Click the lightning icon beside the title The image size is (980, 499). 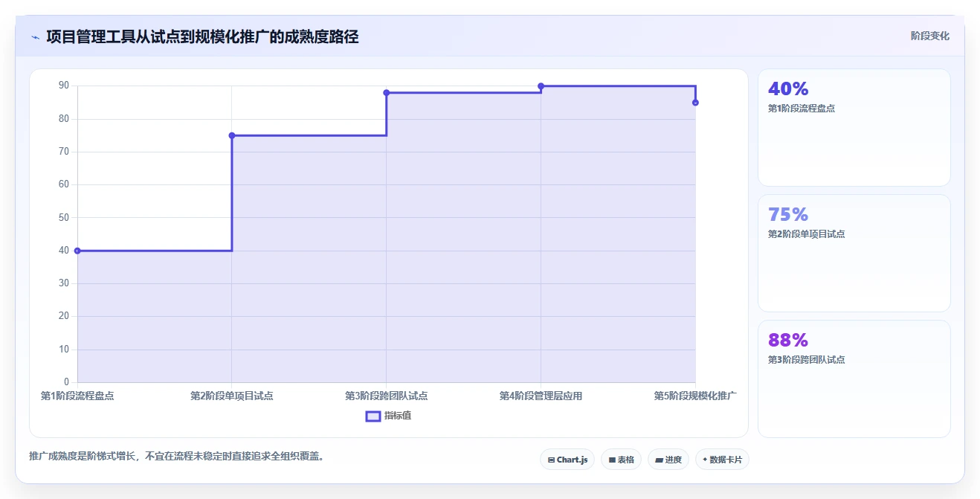tap(35, 37)
